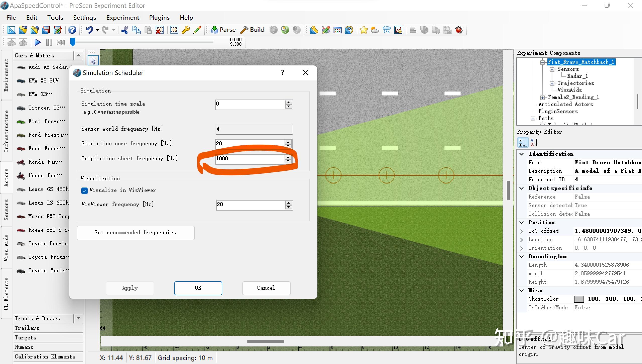Select the arrow pointer tool above canvas
Image resolution: width=642 pixels, height=364 pixels.
click(93, 60)
